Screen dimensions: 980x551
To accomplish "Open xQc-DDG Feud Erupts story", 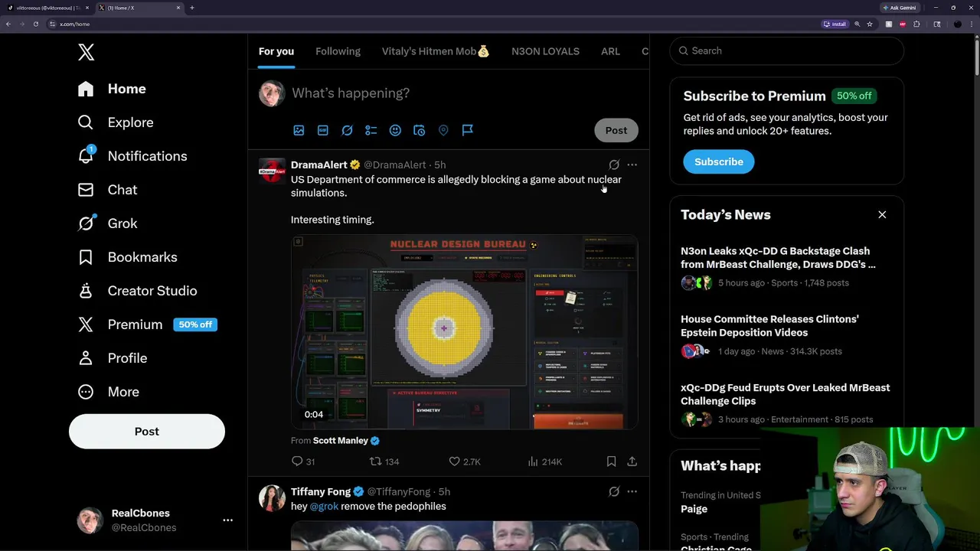I will coord(786,403).
